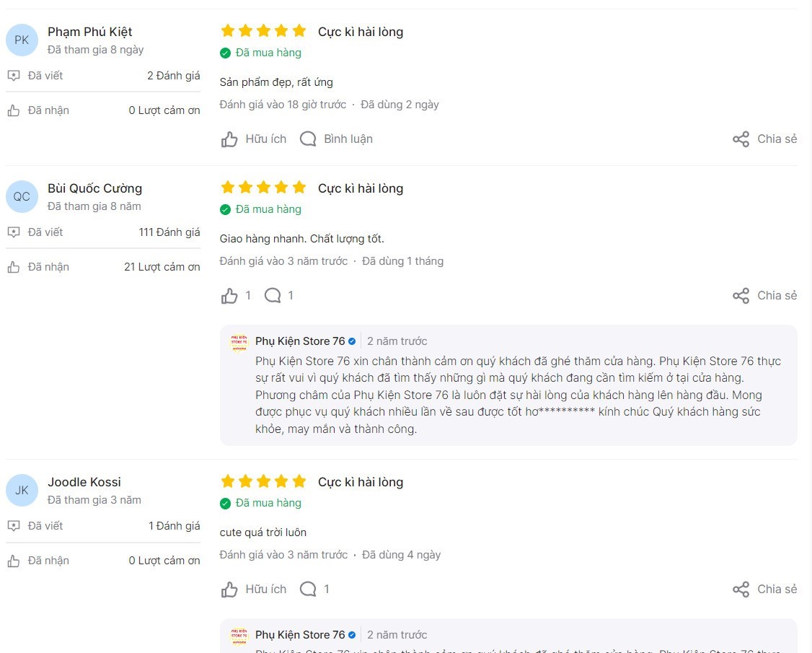Click thumbs-up Hữu ích on Phạm Phú Kiệt's review

coord(230,139)
